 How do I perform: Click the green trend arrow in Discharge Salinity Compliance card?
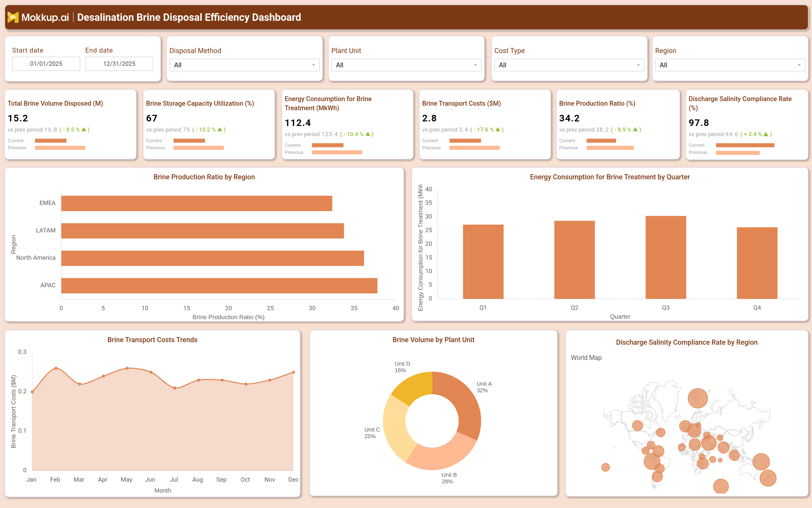766,134
